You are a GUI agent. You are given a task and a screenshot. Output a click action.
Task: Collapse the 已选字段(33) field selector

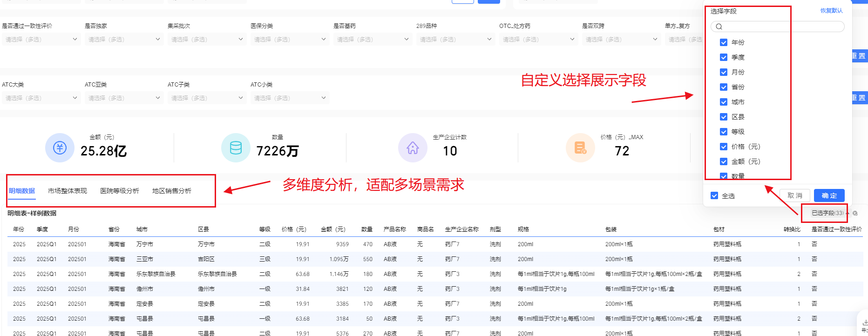click(x=827, y=213)
